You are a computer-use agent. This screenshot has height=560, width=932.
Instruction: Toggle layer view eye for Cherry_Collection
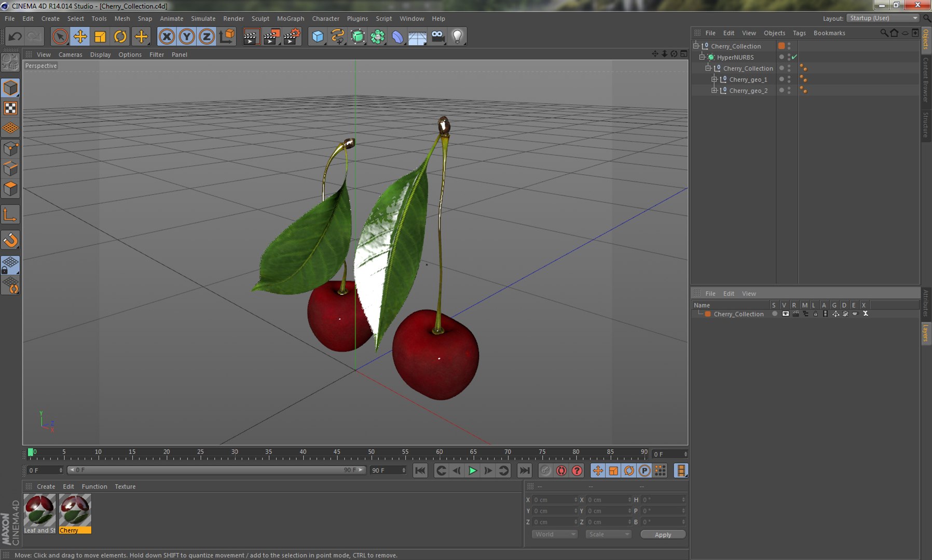pyautogui.click(x=785, y=314)
